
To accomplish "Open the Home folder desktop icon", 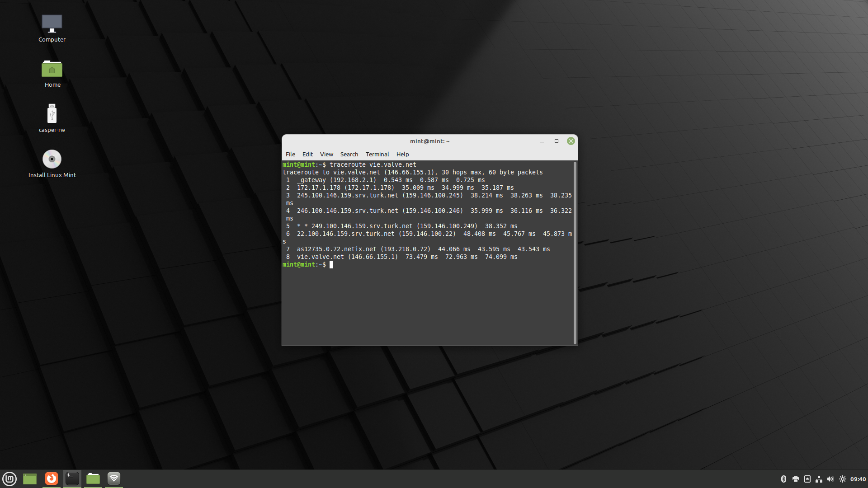I will tap(52, 74).
